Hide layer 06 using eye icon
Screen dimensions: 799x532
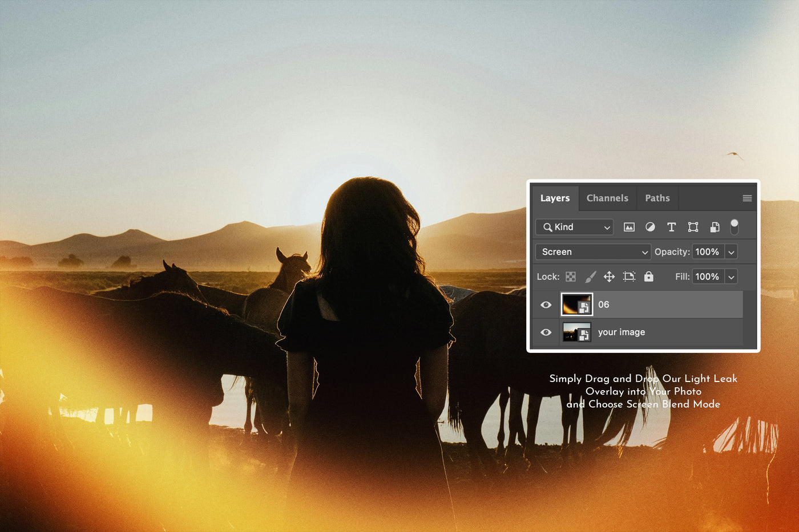tap(546, 304)
